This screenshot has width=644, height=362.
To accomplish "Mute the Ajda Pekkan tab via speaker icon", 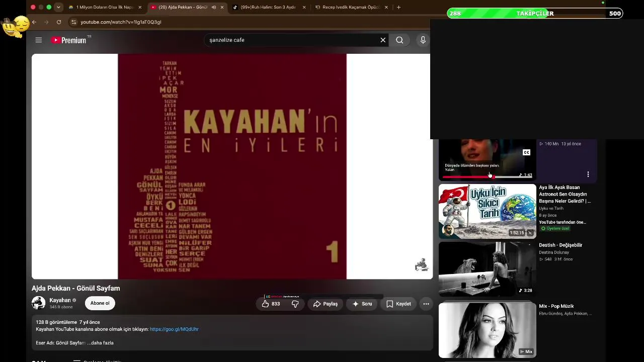I will tap(213, 7).
